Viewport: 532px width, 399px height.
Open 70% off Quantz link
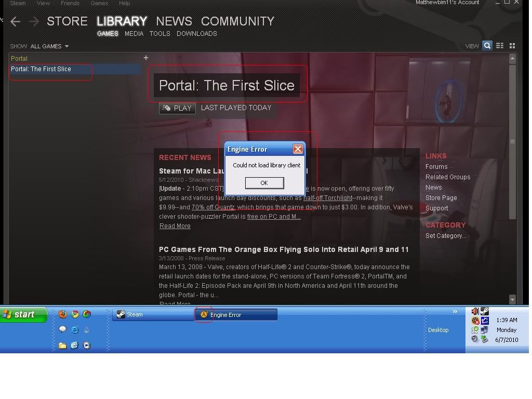pyautogui.click(x=213, y=207)
